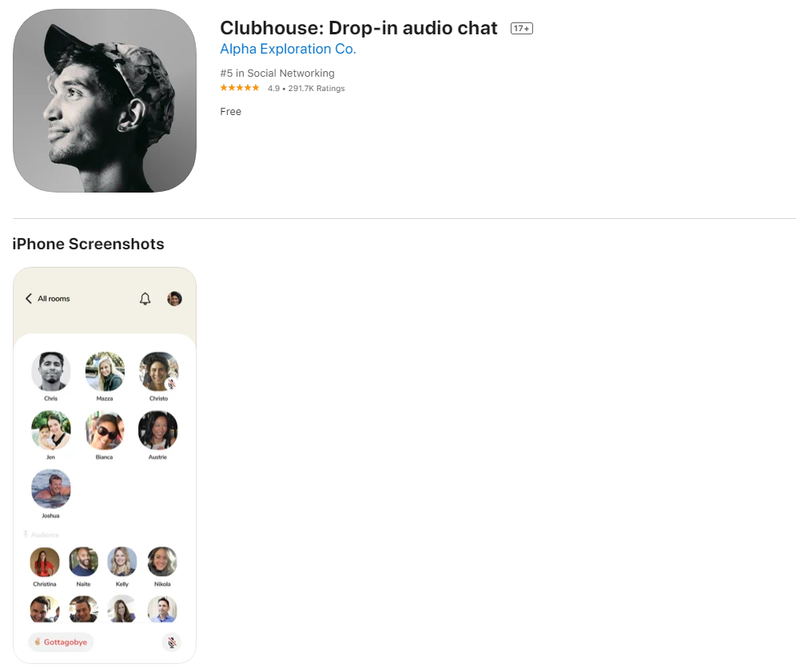Select speaker Mazza's avatar
804x672 pixels.
(x=105, y=371)
